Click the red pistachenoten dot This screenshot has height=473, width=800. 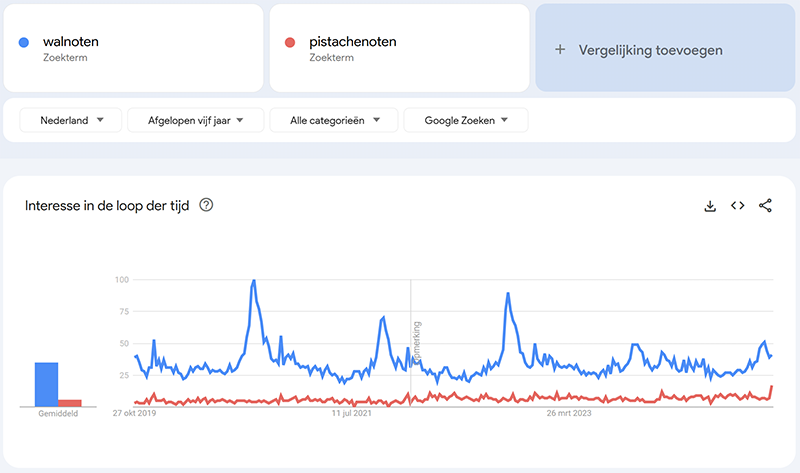click(290, 42)
